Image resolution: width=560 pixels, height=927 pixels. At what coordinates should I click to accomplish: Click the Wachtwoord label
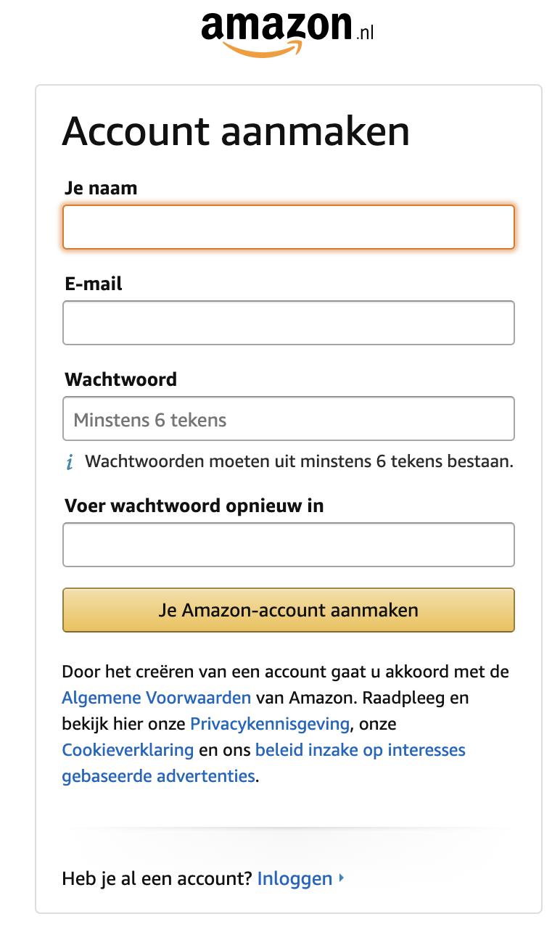point(121,379)
